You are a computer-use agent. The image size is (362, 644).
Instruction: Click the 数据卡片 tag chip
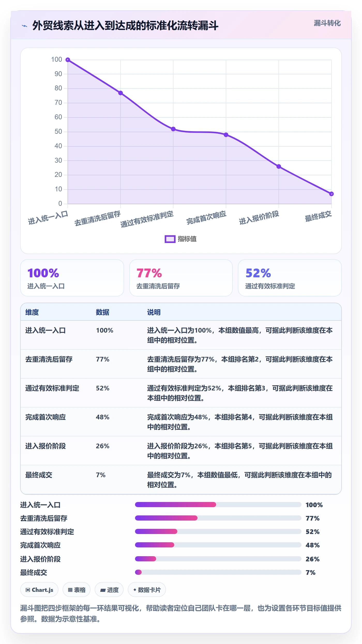click(x=147, y=590)
